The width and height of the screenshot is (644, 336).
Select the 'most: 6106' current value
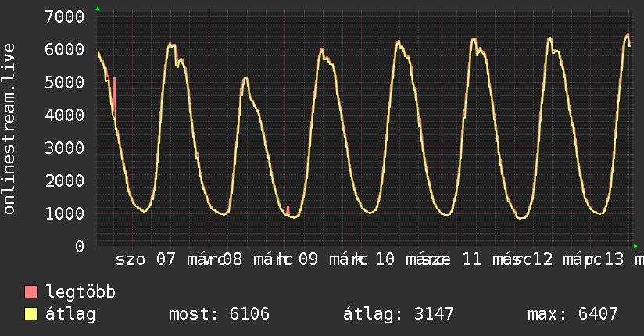tap(219, 314)
